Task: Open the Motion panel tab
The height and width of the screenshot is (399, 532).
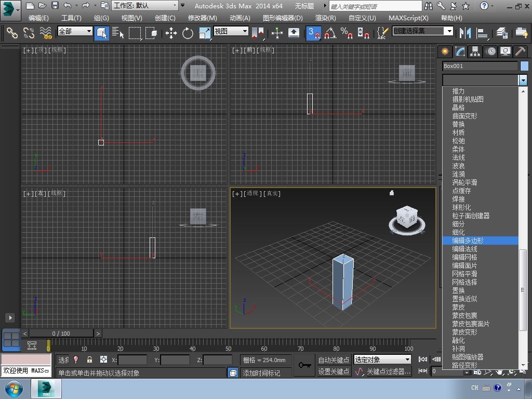Action: (490, 51)
